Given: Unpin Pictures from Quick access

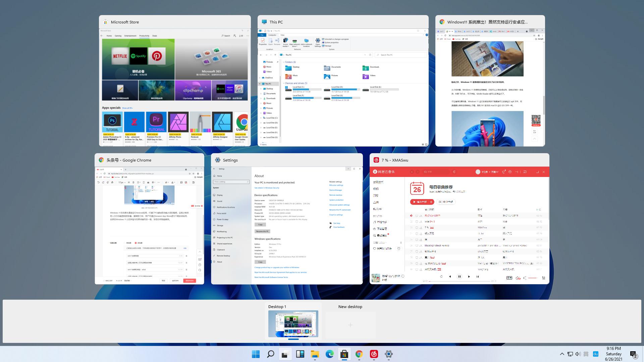Looking at the screenshot, I should 278,62.
